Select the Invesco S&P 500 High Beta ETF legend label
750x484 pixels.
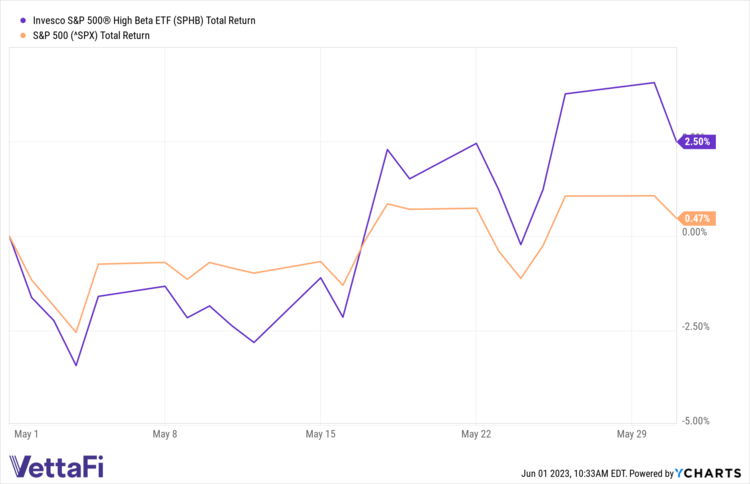pyautogui.click(x=137, y=19)
